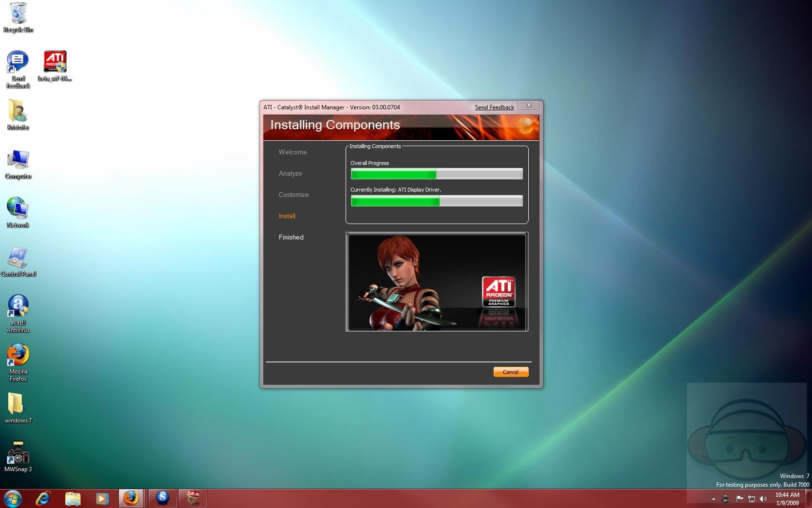Click the ATI installer taskbar button
The height and width of the screenshot is (508, 812).
pos(193,498)
